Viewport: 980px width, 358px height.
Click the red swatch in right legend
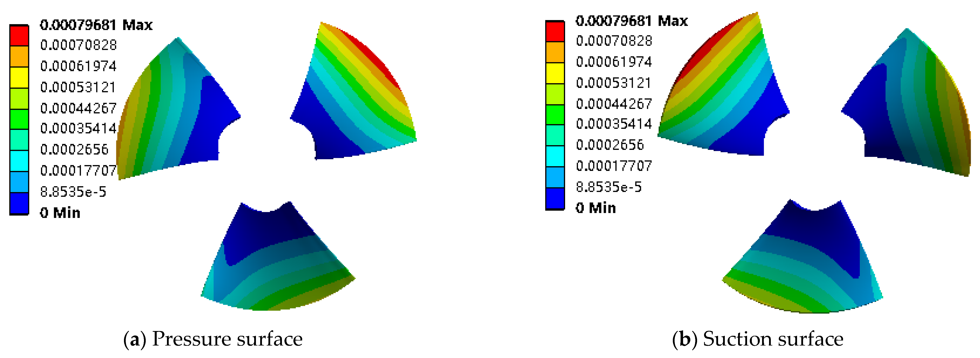pyautogui.click(x=555, y=31)
